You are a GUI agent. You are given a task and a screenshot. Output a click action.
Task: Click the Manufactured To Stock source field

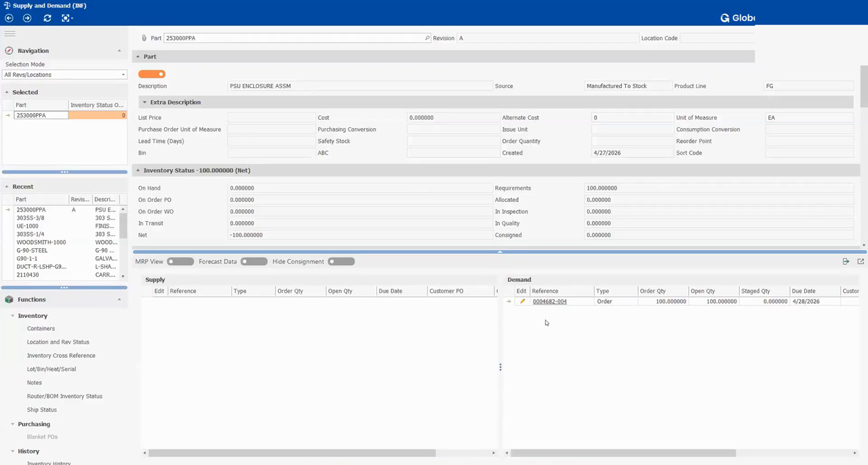click(628, 86)
